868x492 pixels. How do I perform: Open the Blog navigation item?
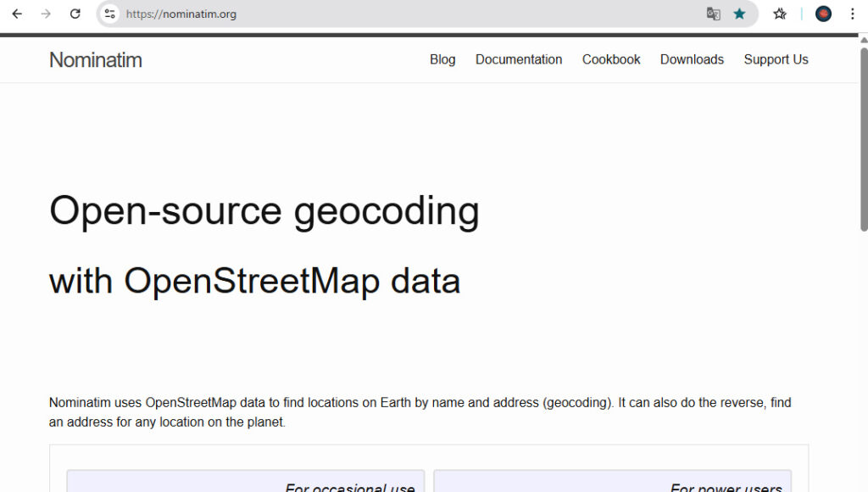point(442,59)
